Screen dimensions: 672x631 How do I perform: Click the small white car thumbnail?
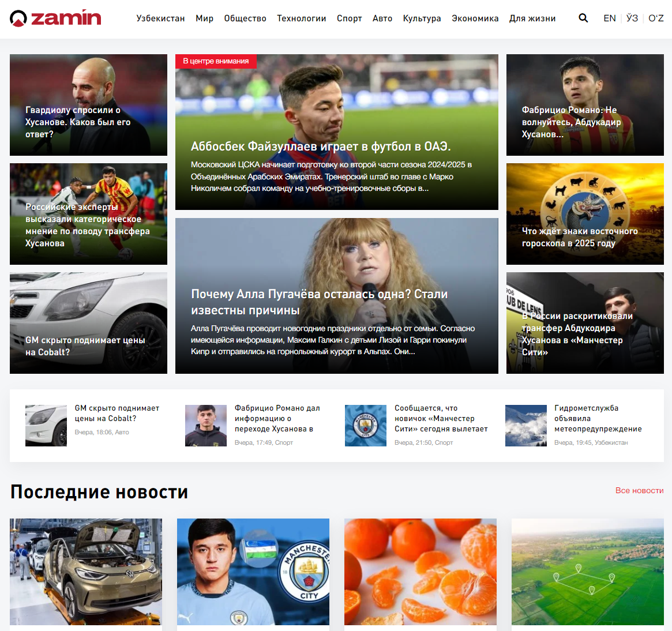click(x=46, y=426)
